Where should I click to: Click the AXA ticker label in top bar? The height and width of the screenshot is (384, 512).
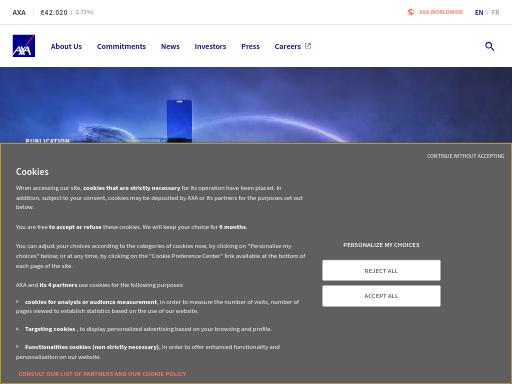pos(19,12)
